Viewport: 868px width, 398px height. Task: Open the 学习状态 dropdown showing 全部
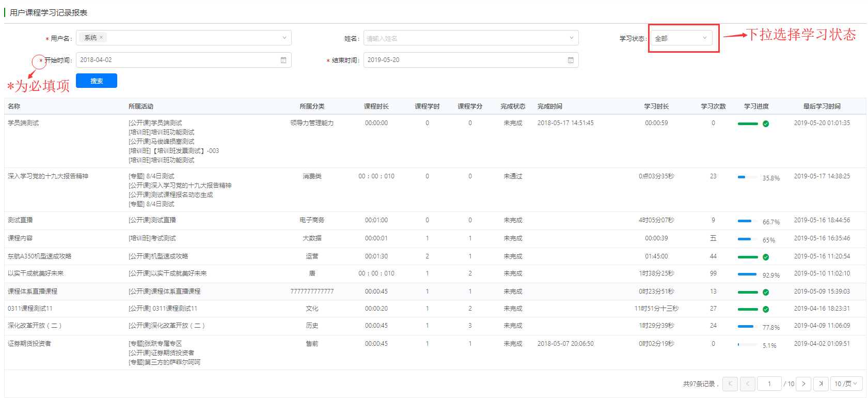tap(681, 38)
